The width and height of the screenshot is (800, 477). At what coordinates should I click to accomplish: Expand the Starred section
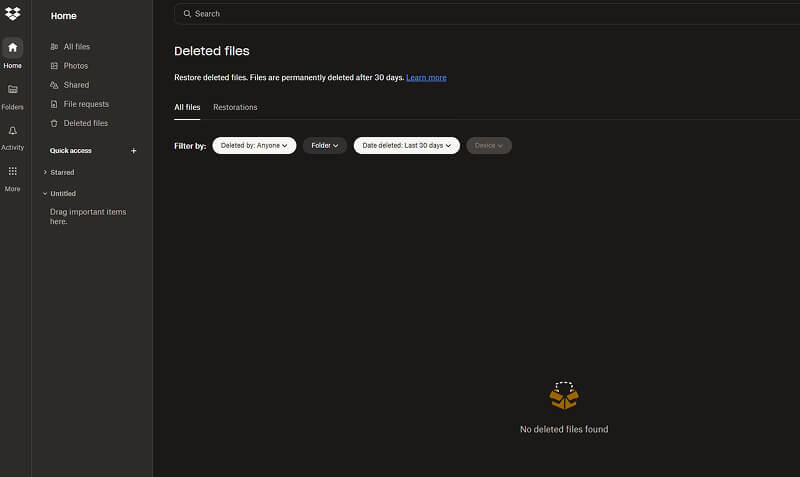coord(45,172)
